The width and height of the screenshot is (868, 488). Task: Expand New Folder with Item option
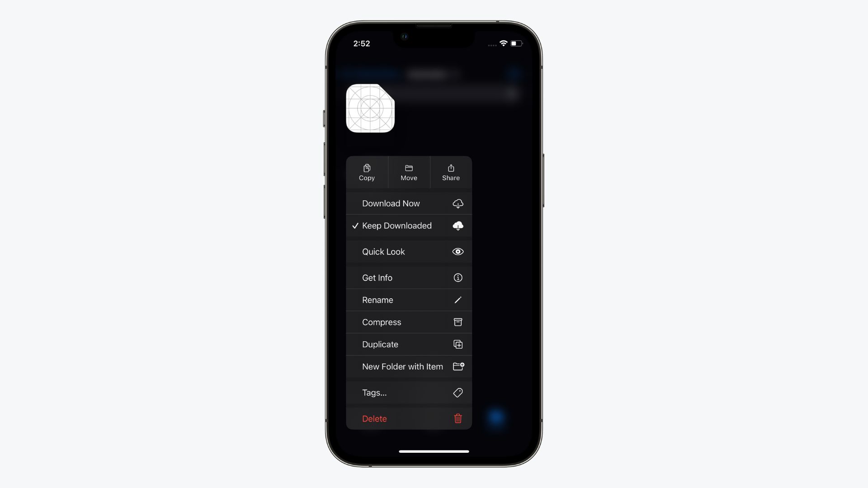click(x=409, y=366)
